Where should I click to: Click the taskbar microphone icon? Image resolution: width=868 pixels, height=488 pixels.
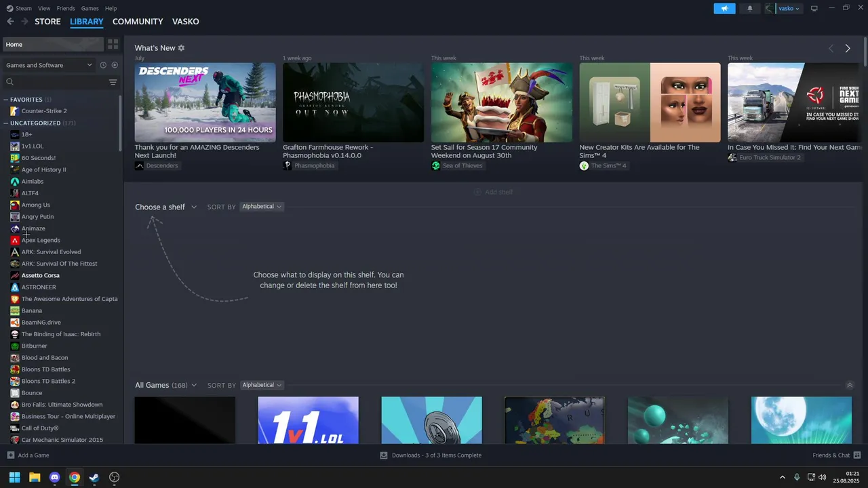point(797,477)
